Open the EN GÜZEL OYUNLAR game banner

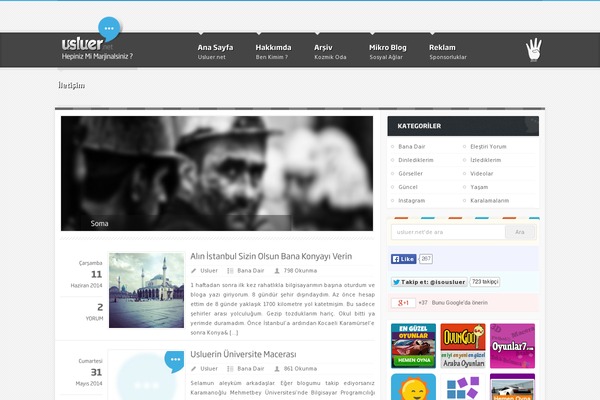[x=413, y=346]
